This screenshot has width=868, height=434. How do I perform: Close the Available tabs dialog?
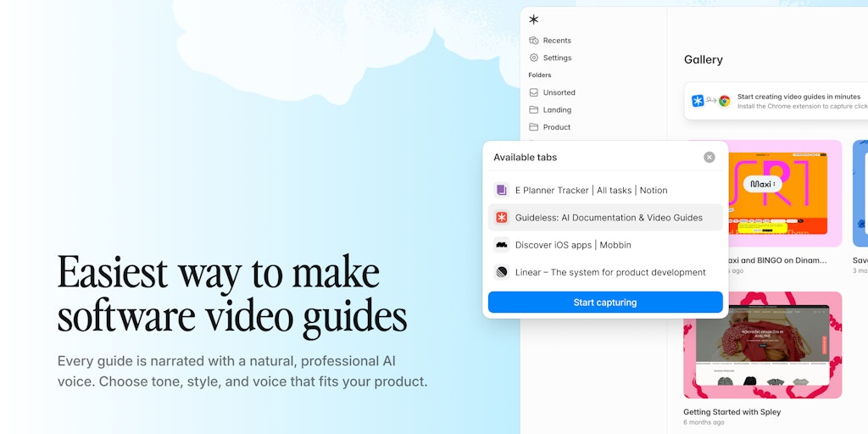pos(709,157)
